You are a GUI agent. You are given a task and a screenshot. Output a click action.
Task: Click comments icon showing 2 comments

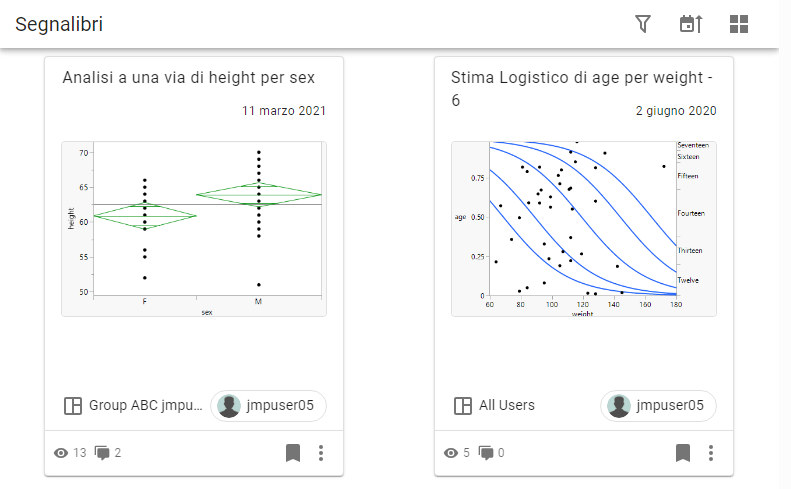click(102, 453)
